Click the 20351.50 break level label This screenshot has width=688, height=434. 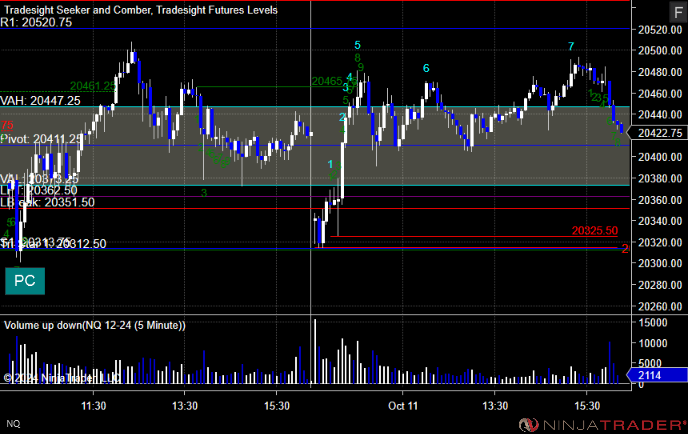tap(47, 202)
